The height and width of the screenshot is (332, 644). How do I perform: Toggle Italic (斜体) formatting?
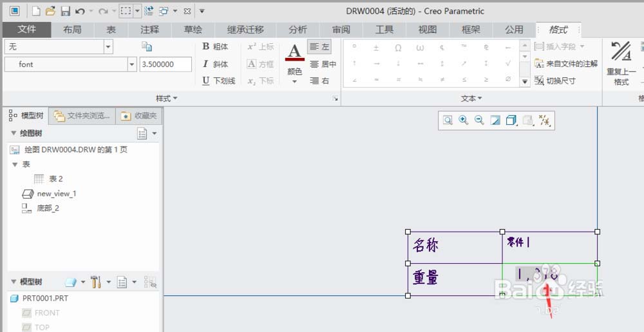click(215, 64)
